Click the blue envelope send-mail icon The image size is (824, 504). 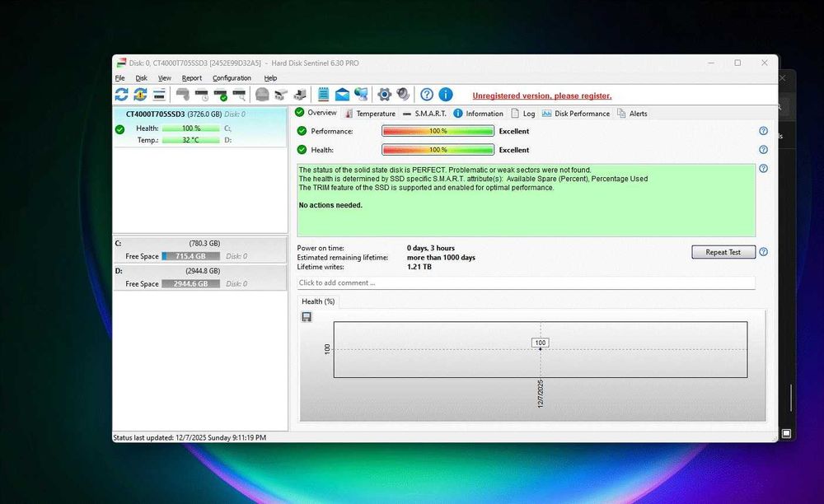click(342, 95)
